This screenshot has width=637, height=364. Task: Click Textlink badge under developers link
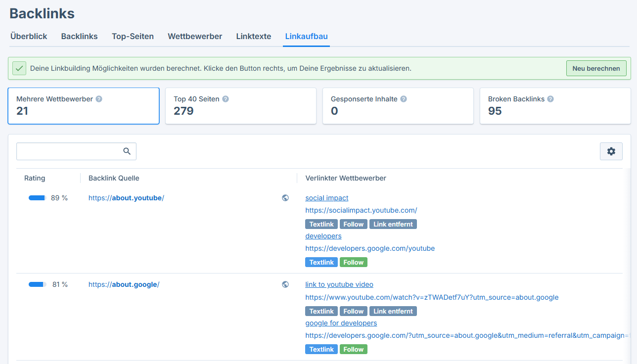pos(321,262)
